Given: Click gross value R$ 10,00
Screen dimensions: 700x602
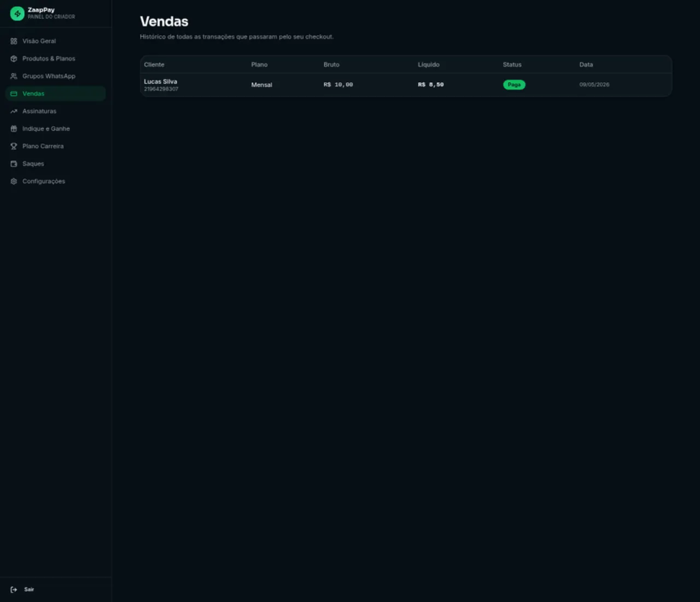Looking at the screenshot, I should (338, 85).
